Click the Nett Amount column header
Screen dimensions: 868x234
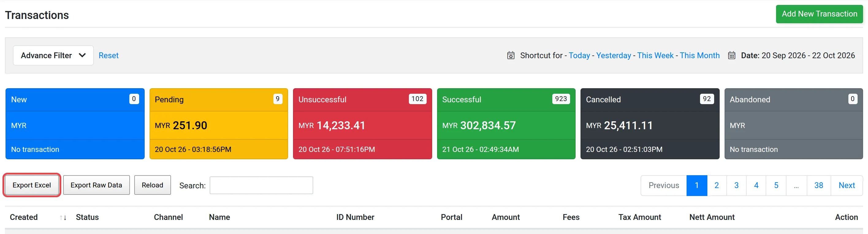[x=712, y=217]
